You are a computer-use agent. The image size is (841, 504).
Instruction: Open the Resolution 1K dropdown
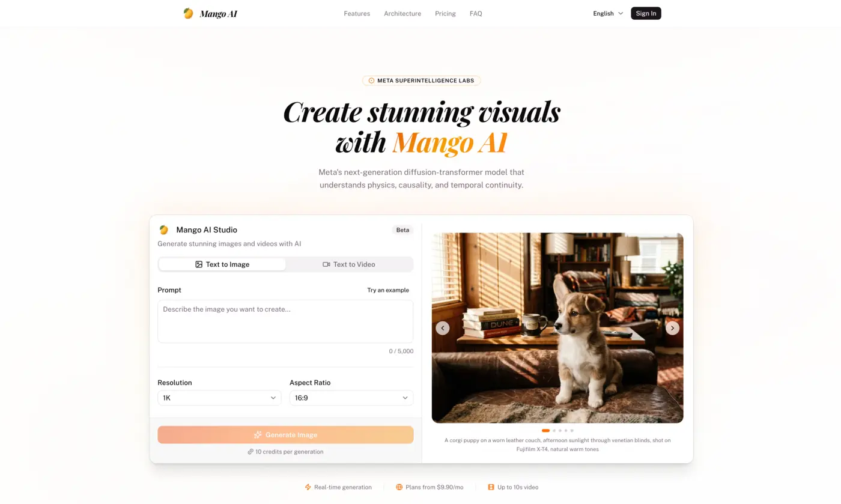pyautogui.click(x=219, y=398)
